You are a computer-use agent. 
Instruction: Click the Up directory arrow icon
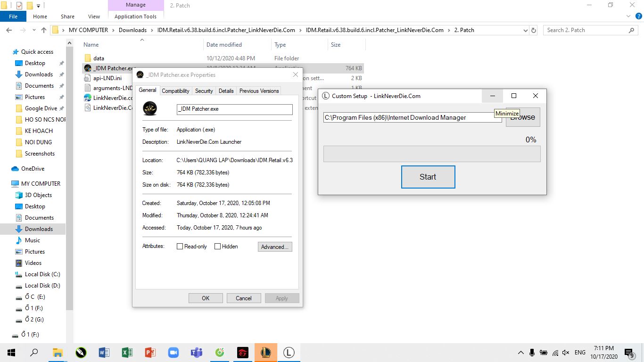(44, 30)
